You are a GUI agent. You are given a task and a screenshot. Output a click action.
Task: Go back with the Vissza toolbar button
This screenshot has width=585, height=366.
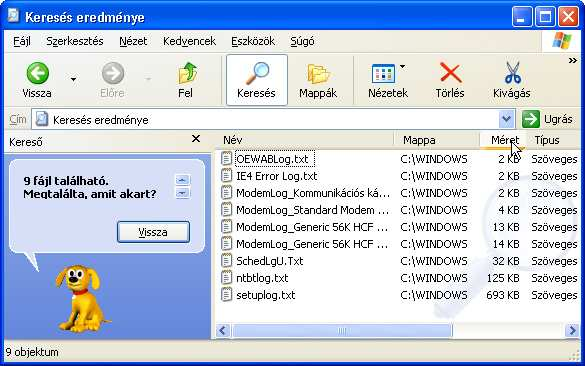pyautogui.click(x=37, y=80)
